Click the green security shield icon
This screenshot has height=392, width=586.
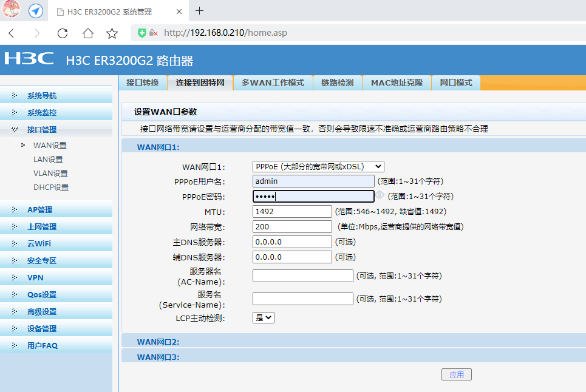[x=142, y=33]
